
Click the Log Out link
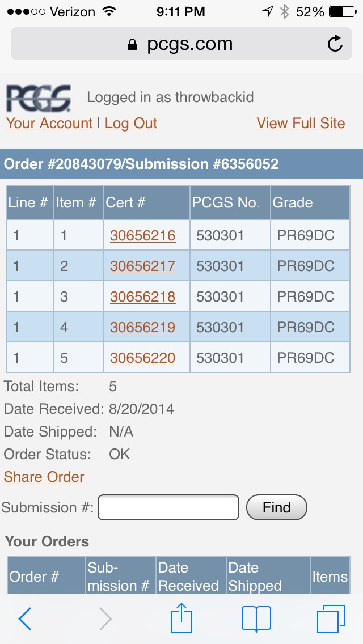pos(131,123)
